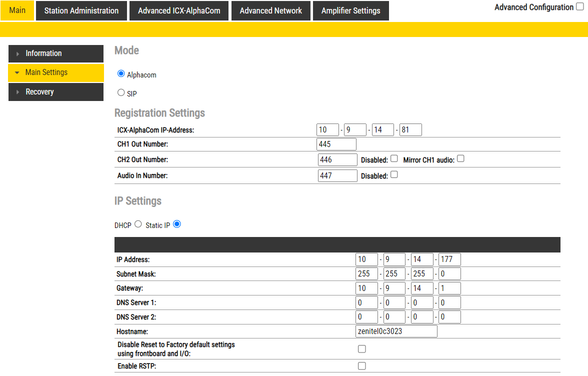This screenshot has height=376, width=588.
Task: Select the Alphacom mode radio button
Action: pos(121,73)
